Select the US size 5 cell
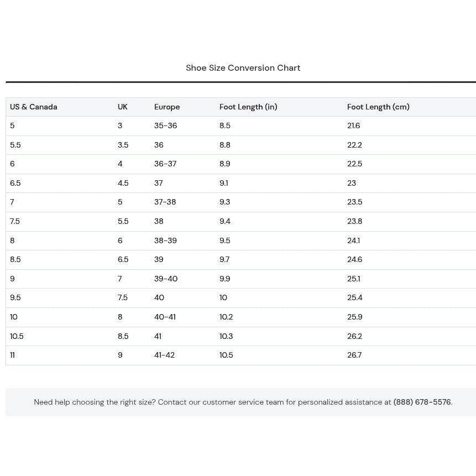Viewport: 476px width, 476px height. pos(12,125)
